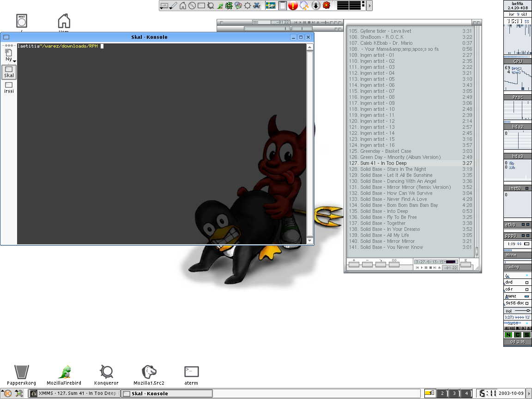Click the gear settings icon in the top panel
This screenshot has width=532, height=399.
click(248, 6)
